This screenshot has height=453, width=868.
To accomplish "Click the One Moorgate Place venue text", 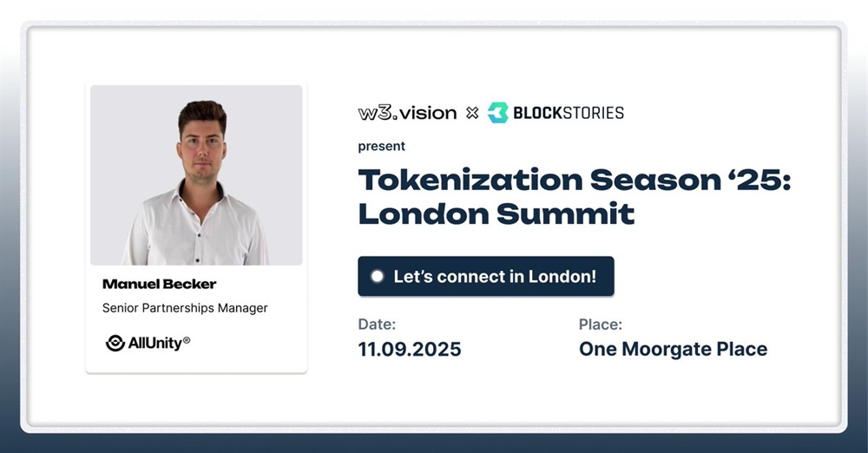I will click(674, 349).
